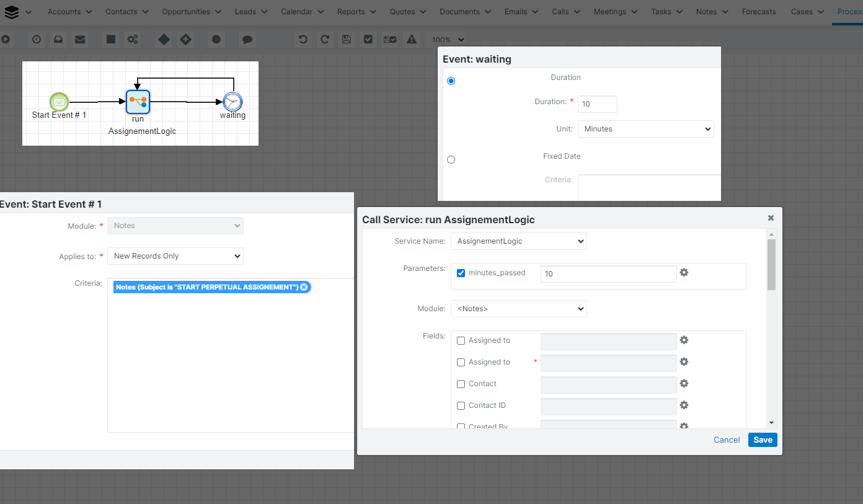Open the Meetings module tab

point(610,12)
